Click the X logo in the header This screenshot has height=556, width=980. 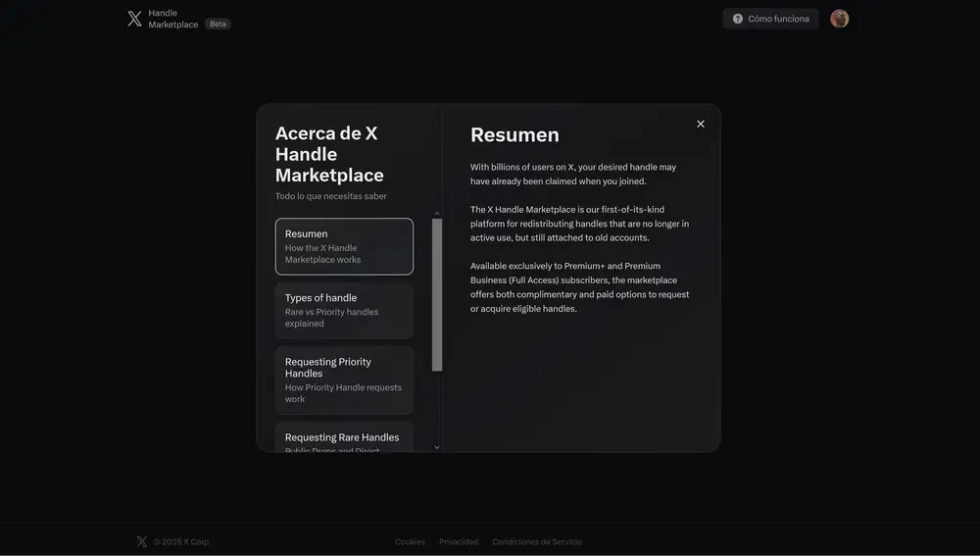(x=134, y=19)
